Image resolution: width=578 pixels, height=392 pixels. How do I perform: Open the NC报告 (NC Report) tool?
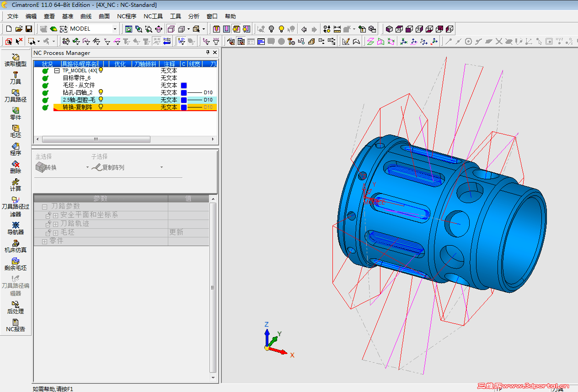tap(16, 325)
